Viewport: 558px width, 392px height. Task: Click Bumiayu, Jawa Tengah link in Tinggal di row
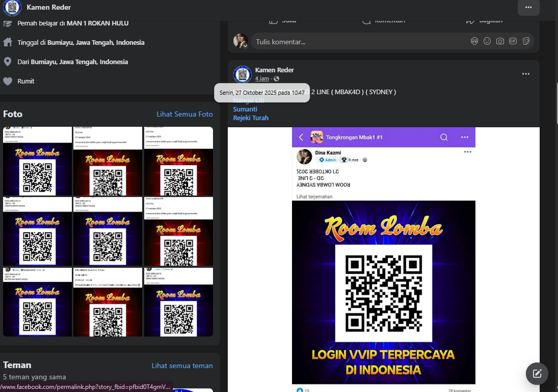pyautogui.click(x=96, y=42)
